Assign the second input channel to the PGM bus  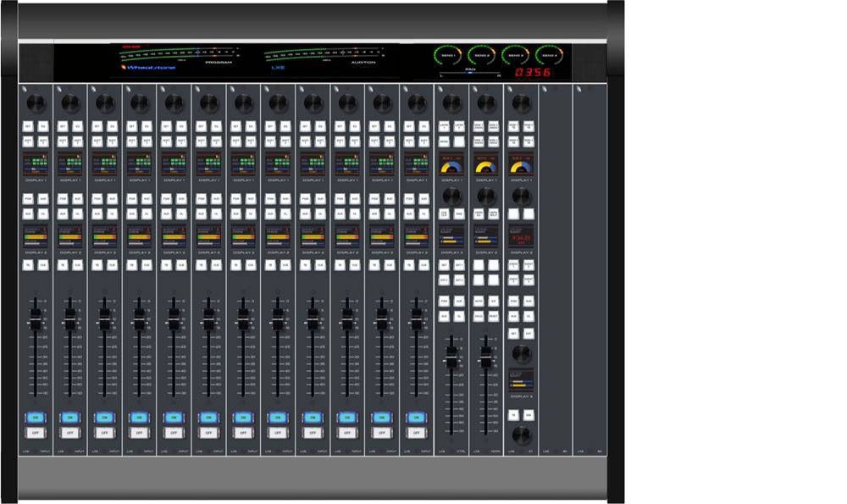click(64, 199)
